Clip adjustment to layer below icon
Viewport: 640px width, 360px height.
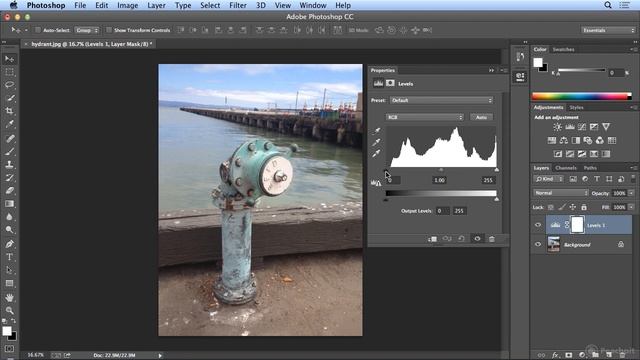click(x=433, y=239)
